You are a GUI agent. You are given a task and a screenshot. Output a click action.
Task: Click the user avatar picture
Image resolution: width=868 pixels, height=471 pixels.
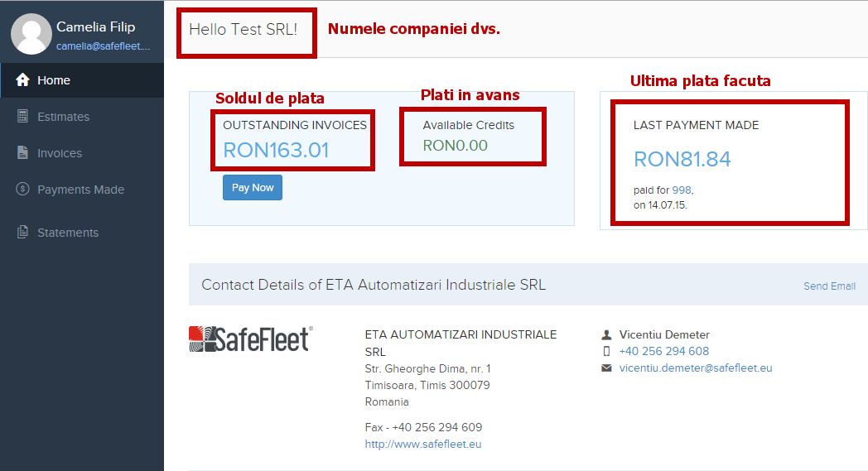(31, 34)
